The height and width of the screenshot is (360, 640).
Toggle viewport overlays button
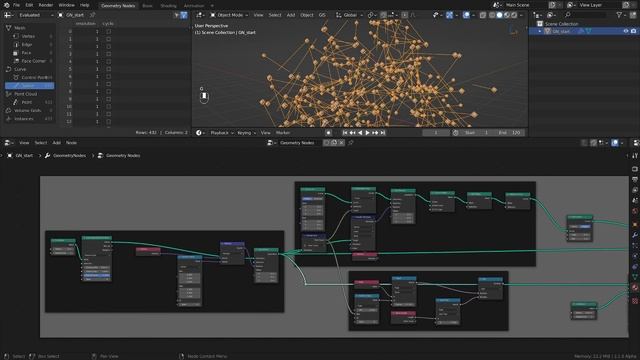coord(466,15)
